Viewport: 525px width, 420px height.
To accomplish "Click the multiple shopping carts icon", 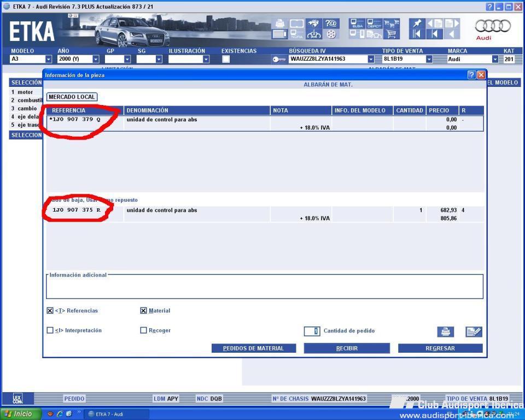I will pyautogui.click(x=392, y=24).
